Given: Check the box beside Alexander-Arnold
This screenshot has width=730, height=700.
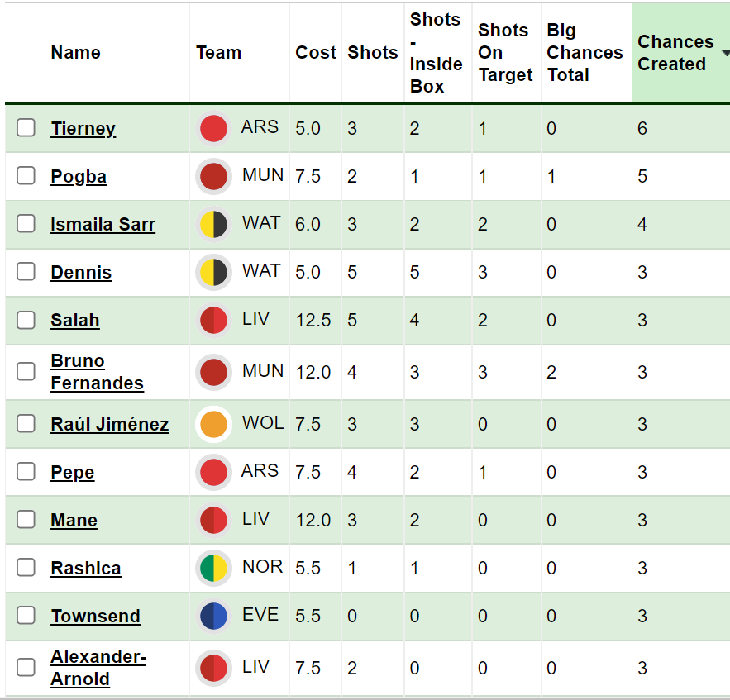Looking at the screenshot, I should coord(26,668).
